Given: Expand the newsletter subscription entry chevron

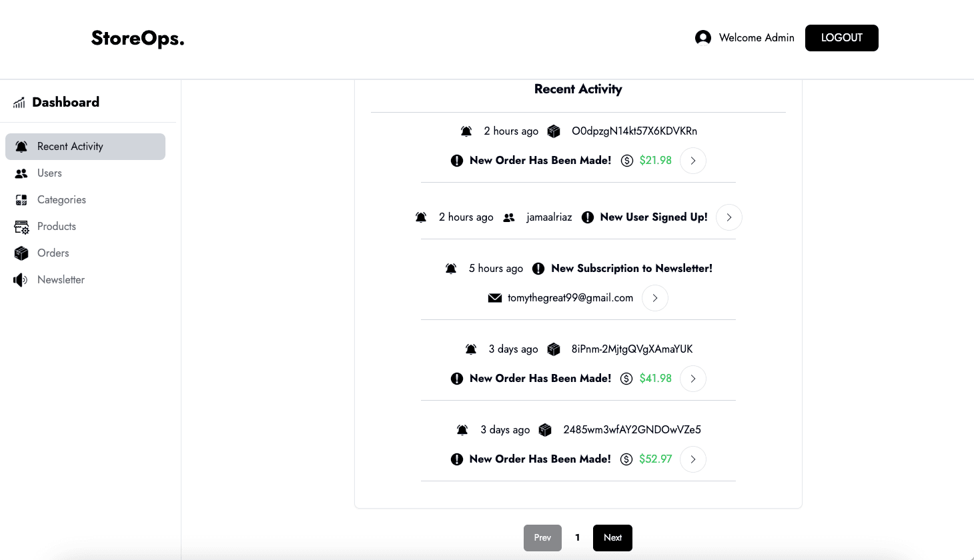Looking at the screenshot, I should pos(655,298).
